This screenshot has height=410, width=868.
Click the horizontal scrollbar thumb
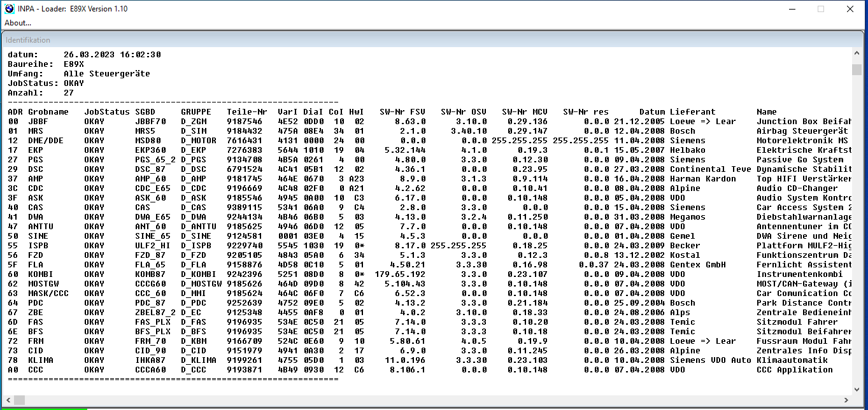pos(20,400)
